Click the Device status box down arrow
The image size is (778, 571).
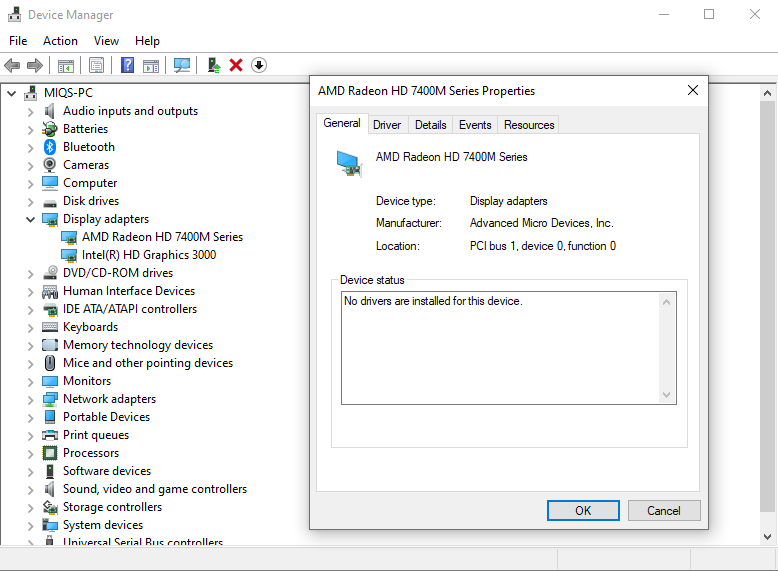(x=666, y=394)
